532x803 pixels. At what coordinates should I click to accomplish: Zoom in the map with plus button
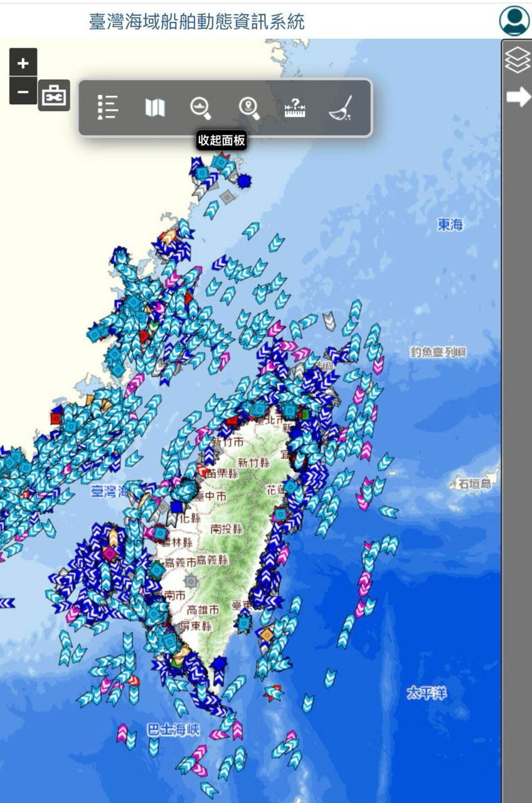[x=23, y=63]
